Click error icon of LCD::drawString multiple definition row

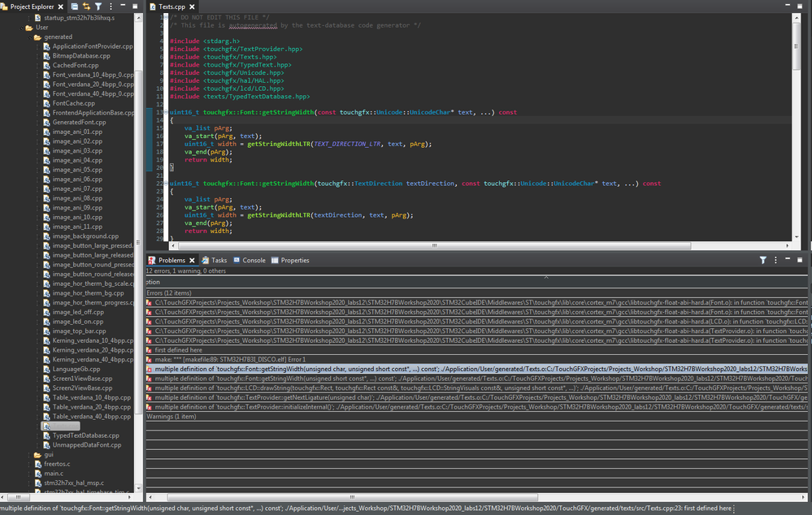(149, 388)
